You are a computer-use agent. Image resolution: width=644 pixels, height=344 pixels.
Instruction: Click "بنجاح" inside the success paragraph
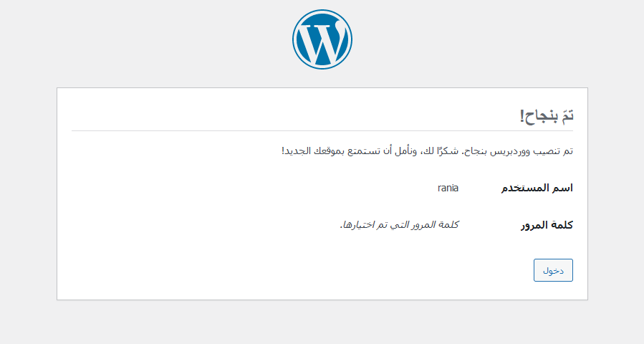pyautogui.click(x=478, y=151)
